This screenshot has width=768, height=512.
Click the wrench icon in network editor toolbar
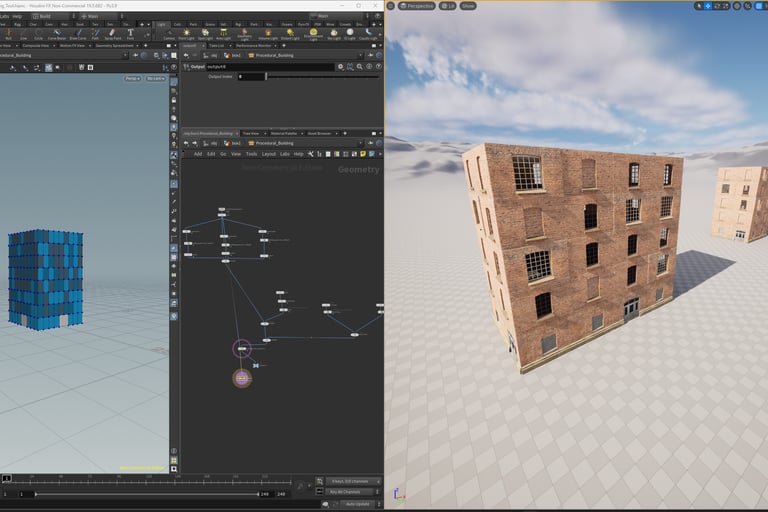311,154
